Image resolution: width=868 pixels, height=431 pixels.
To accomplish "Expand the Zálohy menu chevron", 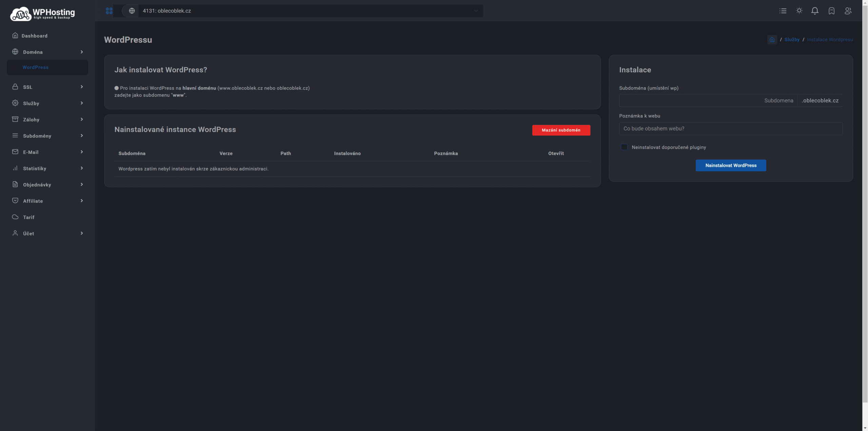I will tap(82, 119).
